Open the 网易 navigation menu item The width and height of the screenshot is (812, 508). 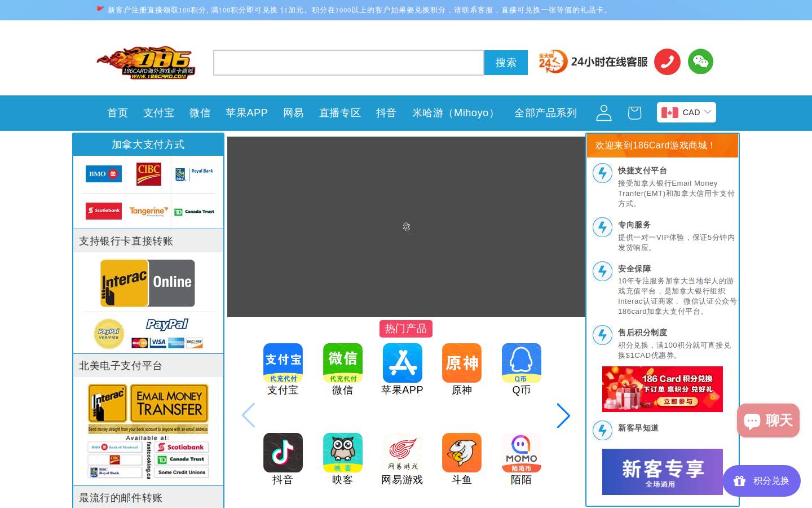[x=293, y=113]
